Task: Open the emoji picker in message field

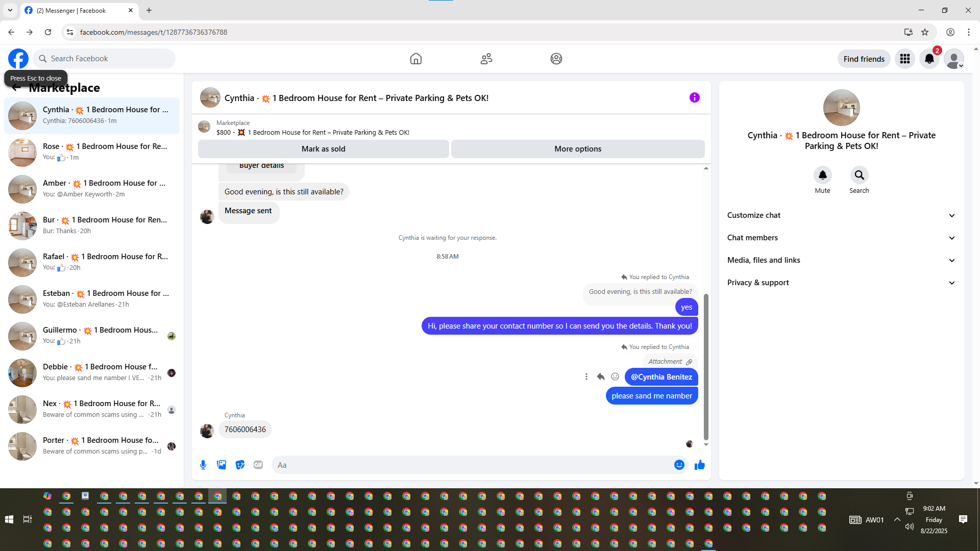Action: (x=679, y=465)
